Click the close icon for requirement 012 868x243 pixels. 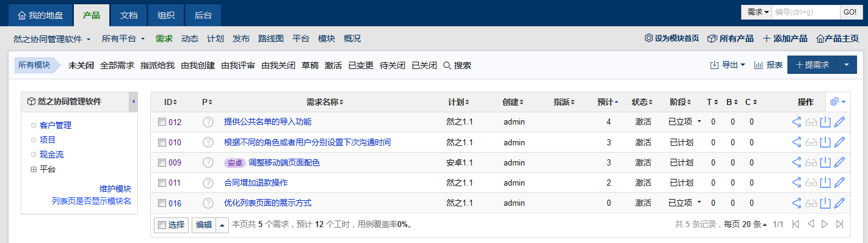(x=825, y=122)
